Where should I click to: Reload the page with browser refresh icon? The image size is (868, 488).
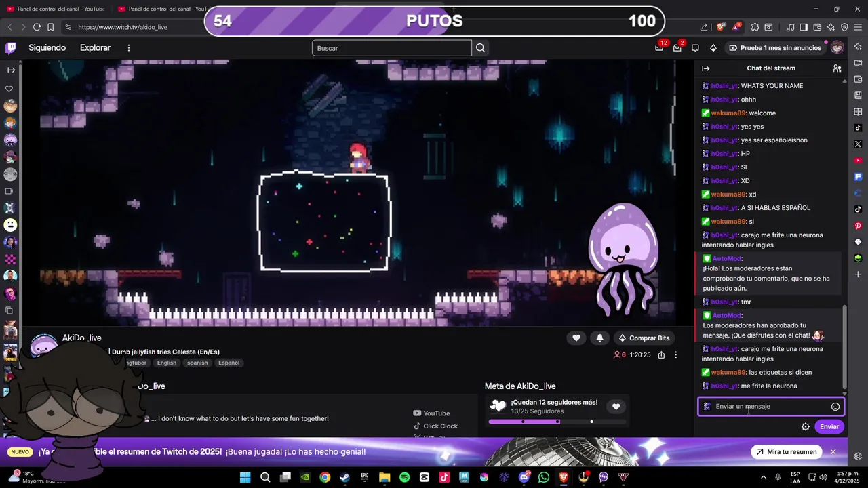[37, 27]
